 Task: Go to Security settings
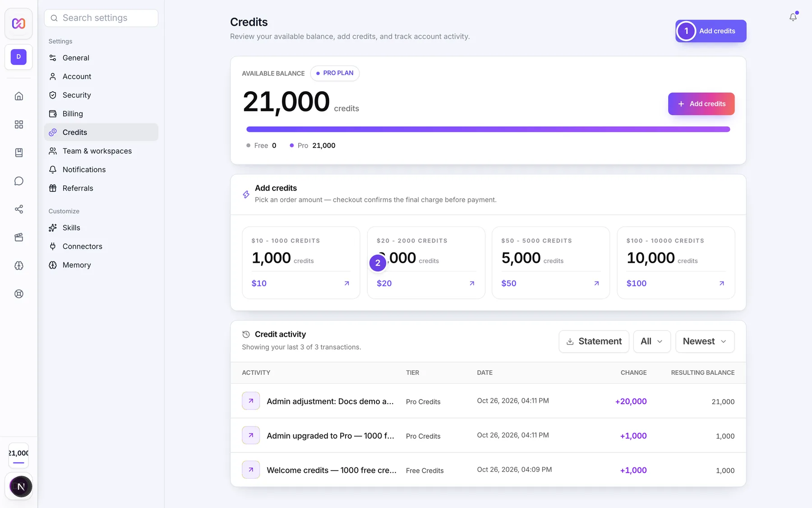coord(101,95)
